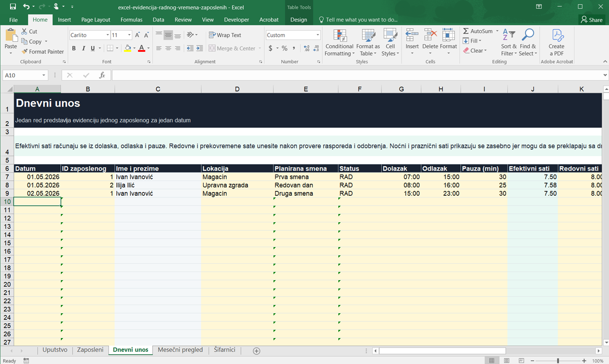The height and width of the screenshot is (364, 609).
Task: Open Sort & Filter menu
Action: (509, 43)
